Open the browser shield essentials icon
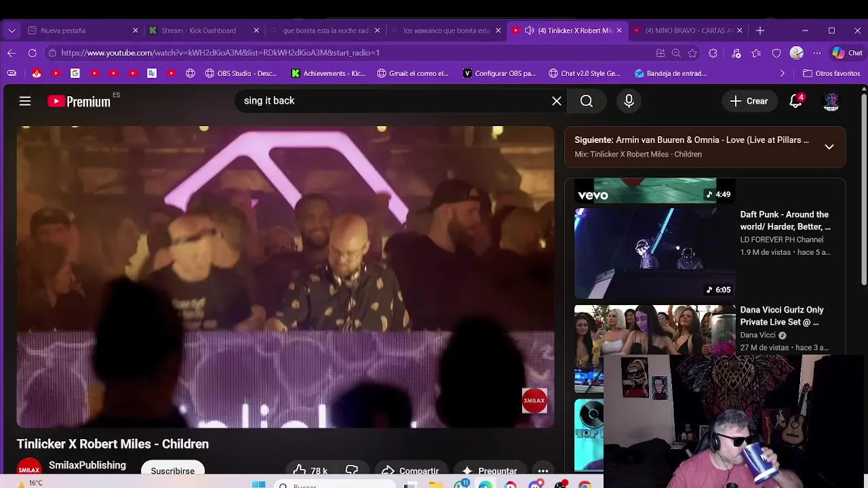 tap(776, 53)
